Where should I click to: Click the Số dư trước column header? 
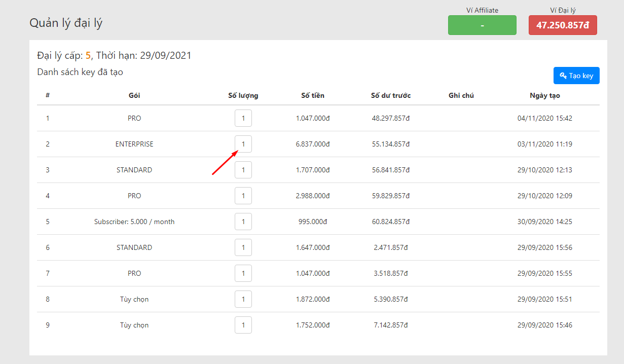tap(391, 95)
